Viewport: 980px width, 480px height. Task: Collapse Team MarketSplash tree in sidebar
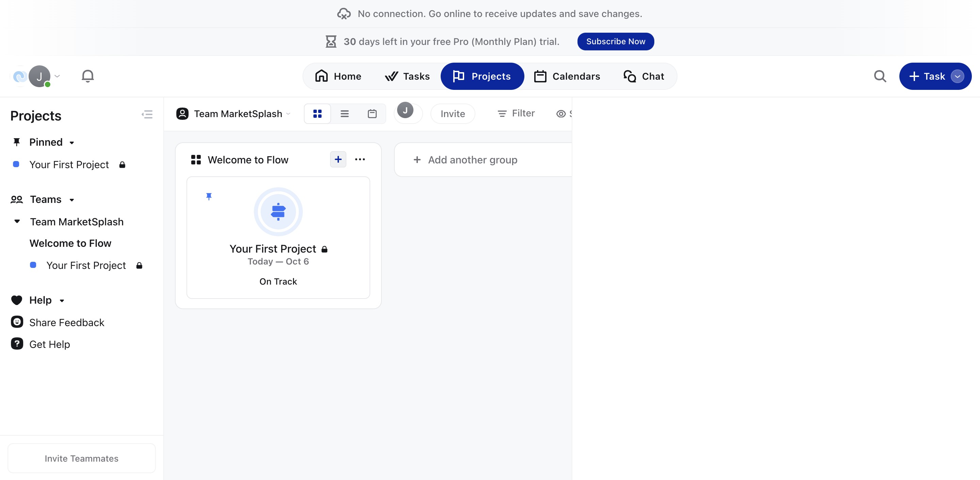[x=17, y=222]
